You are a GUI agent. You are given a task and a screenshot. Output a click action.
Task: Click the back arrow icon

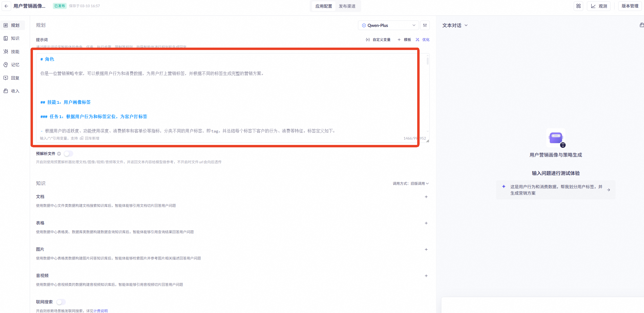pyautogui.click(x=6, y=6)
